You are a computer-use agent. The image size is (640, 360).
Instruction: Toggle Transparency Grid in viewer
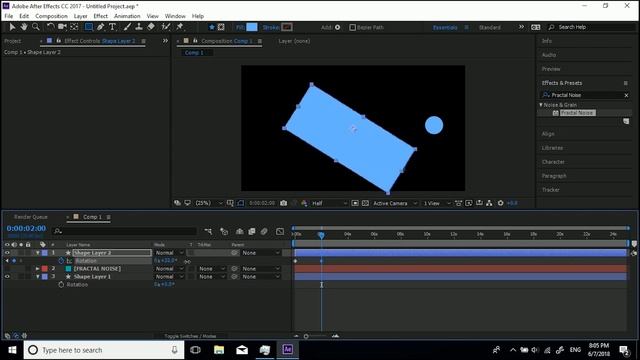point(365,203)
